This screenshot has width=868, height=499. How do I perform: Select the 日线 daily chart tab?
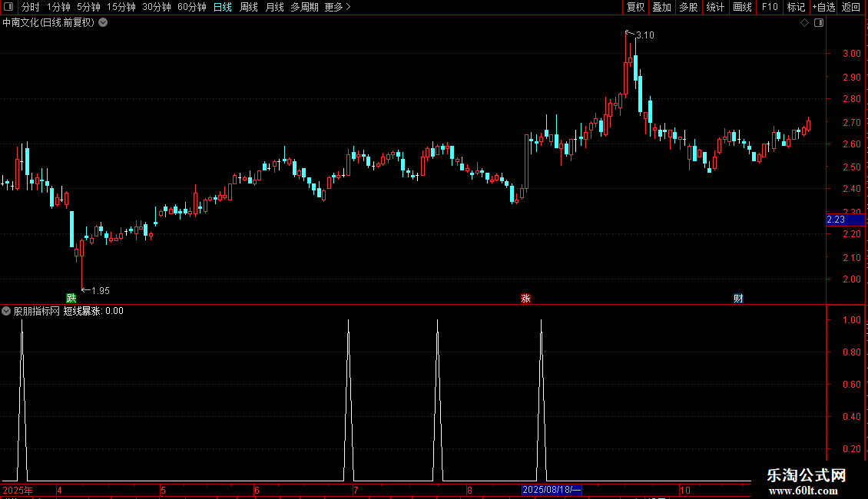pos(223,7)
